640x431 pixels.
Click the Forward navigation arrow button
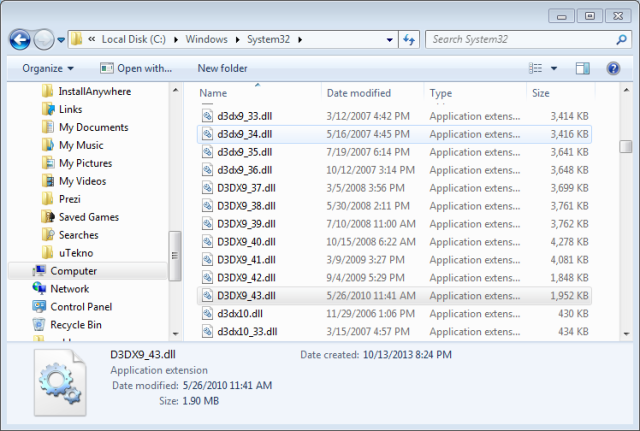tap(44, 40)
